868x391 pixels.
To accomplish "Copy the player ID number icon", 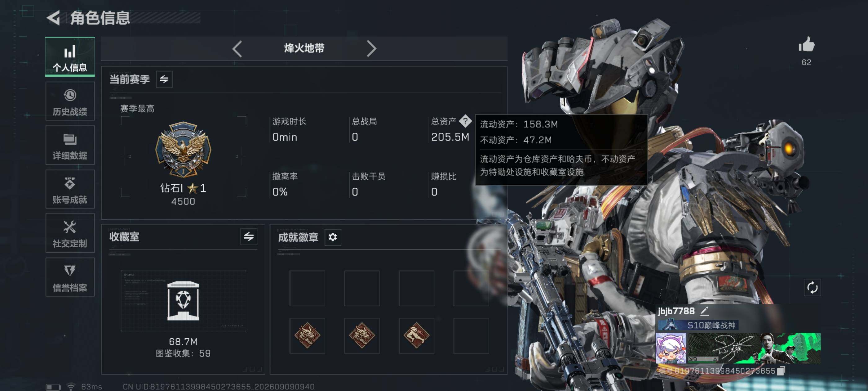I will coord(781,371).
